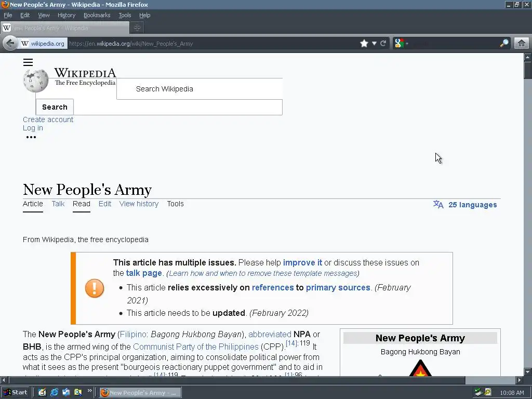
Task: Select the New People's Army browser tab
Action: [65, 28]
